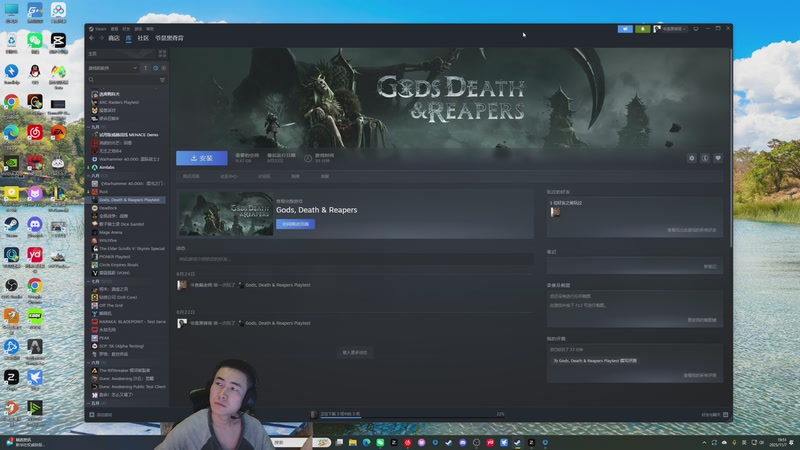The height and width of the screenshot is (450, 800).
Task: Click the blue announcements megaphone button
Action: point(625,29)
